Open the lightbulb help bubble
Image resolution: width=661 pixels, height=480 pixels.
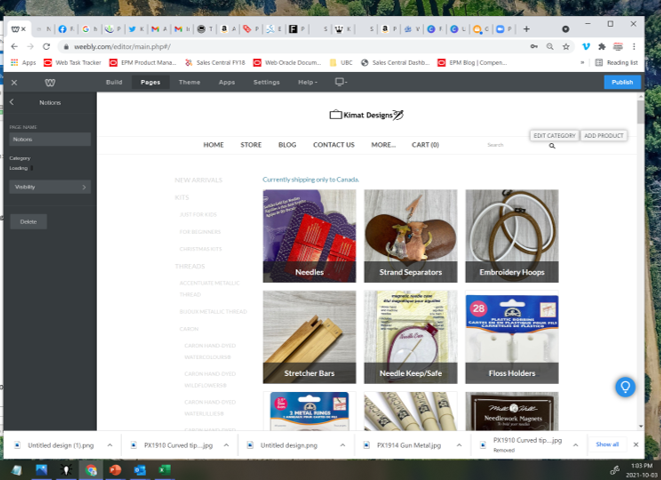pos(625,386)
